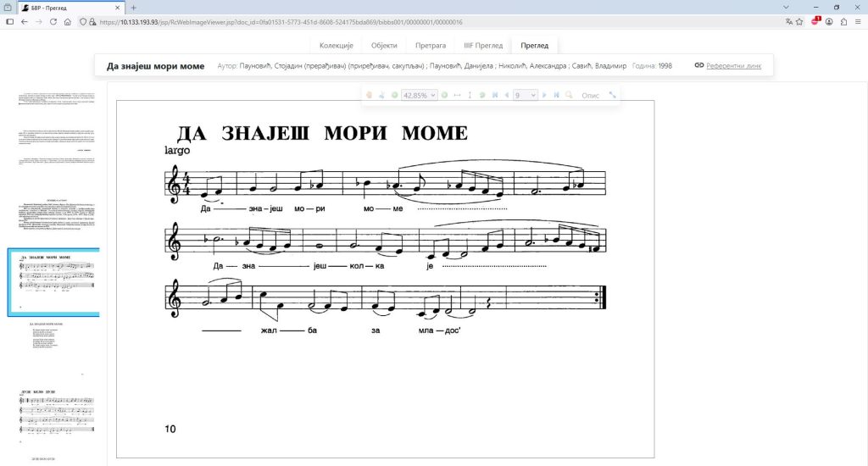This screenshot has width=868, height=466.
Task: Switch to the IIIF Преглед tab
Action: point(483,46)
